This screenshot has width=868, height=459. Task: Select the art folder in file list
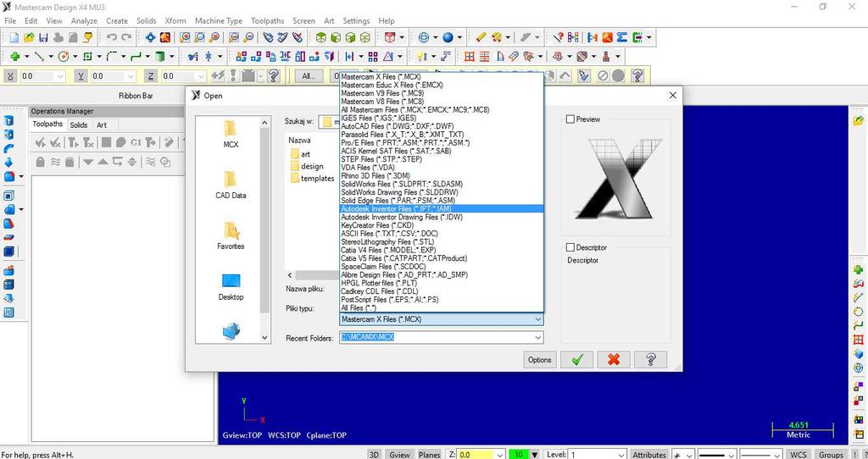tap(299, 154)
